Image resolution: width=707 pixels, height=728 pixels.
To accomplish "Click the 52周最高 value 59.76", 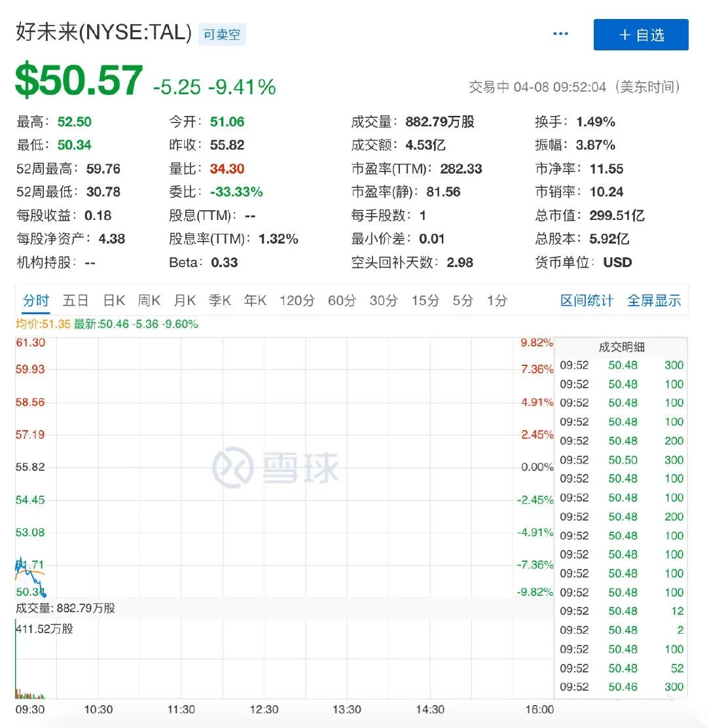I will tap(103, 169).
